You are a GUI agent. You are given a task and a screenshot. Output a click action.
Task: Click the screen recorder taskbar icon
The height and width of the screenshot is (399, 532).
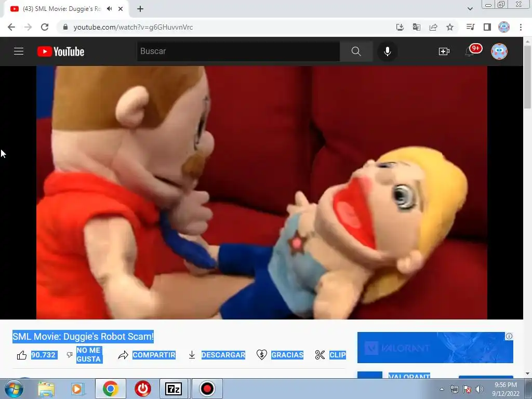(207, 389)
